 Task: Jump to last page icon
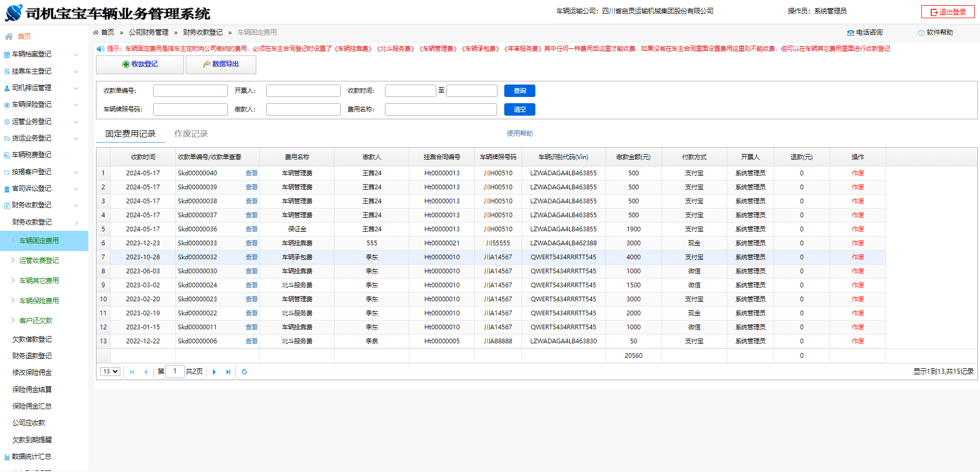(228, 372)
